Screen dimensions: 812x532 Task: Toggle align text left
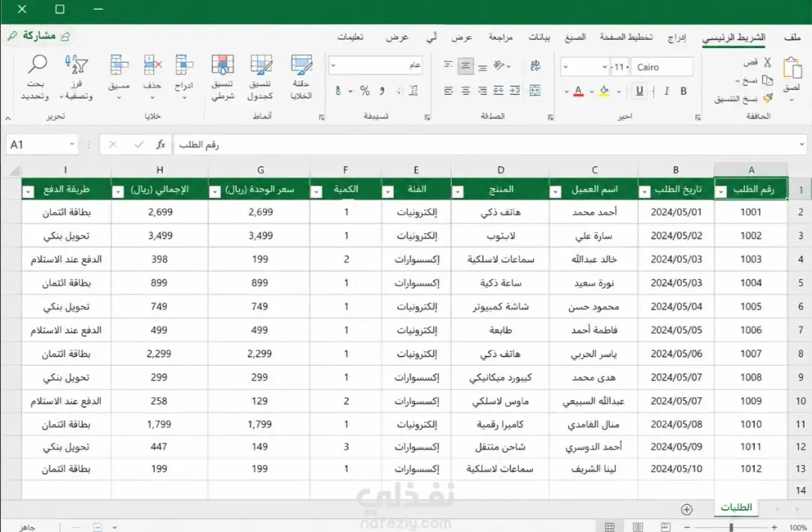coord(448,91)
